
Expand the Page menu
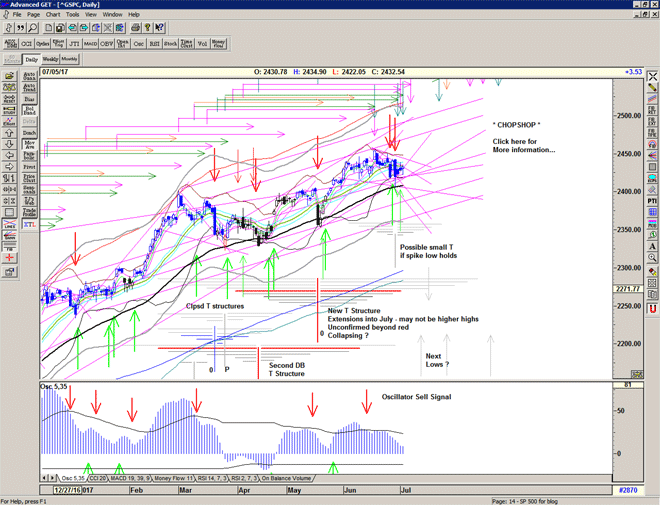(33, 15)
